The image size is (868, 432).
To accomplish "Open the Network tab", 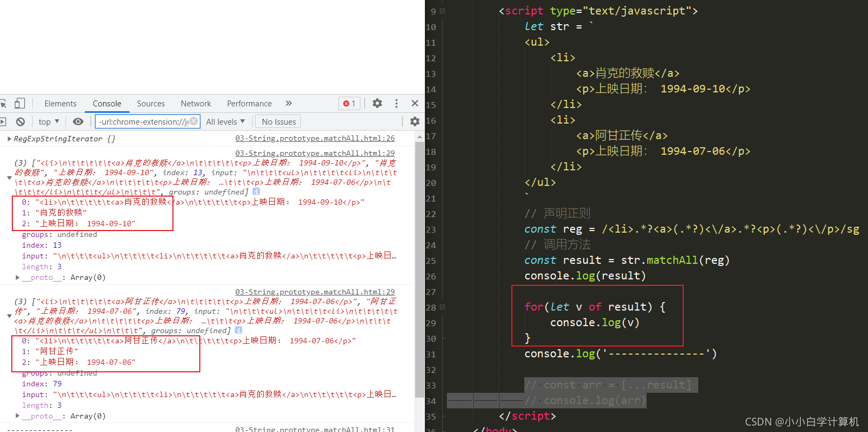I will pyautogui.click(x=196, y=104).
